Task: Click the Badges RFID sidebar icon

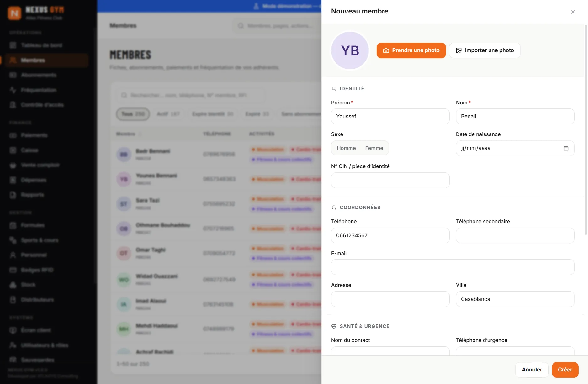Action: click(13, 270)
